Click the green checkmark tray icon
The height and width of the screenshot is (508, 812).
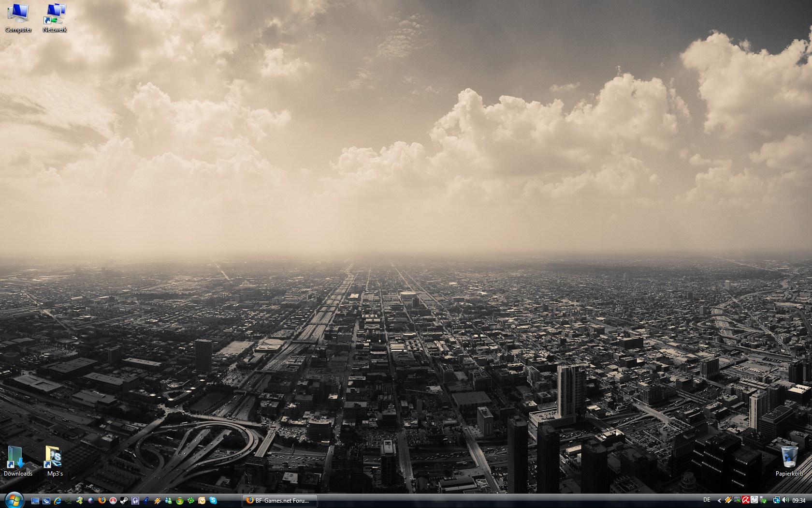763,500
